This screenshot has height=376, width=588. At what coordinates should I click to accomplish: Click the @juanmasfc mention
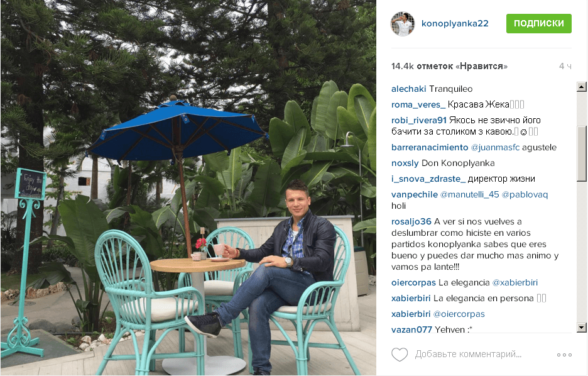(495, 148)
